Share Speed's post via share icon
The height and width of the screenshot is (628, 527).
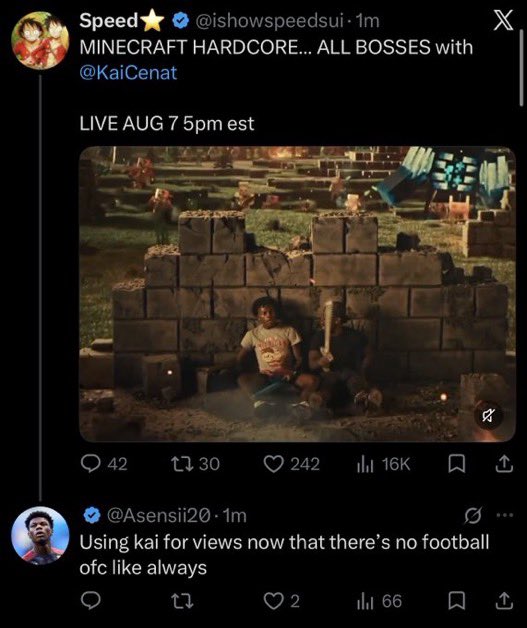pos(504,464)
